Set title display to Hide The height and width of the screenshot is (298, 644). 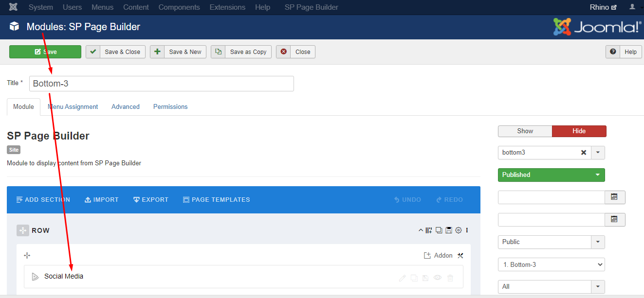coord(579,131)
